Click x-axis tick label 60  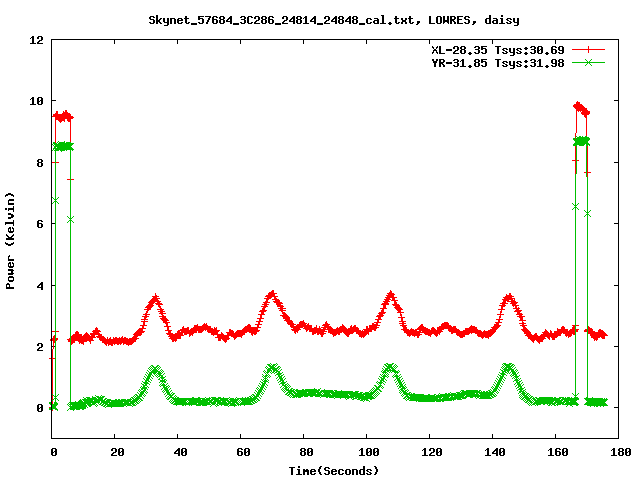[x=243, y=452]
